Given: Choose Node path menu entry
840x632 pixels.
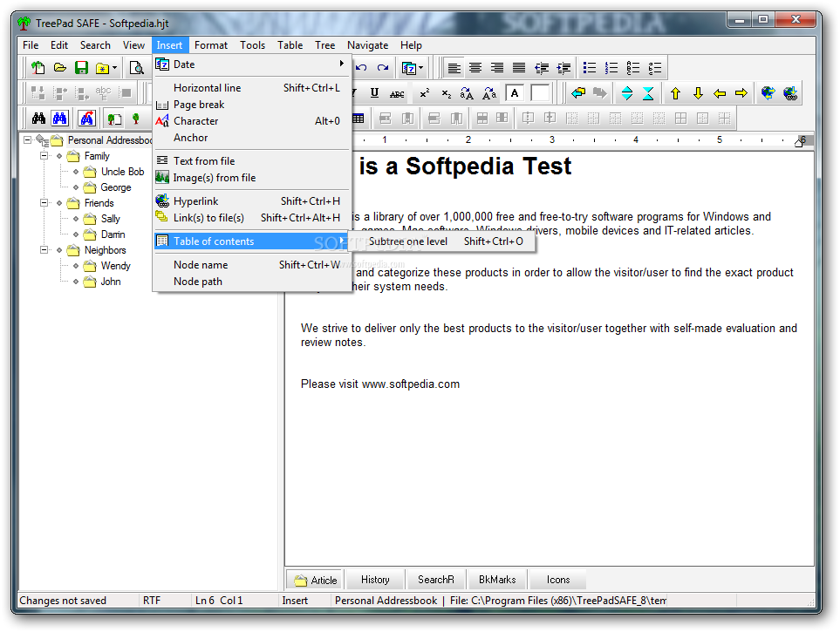Looking at the screenshot, I should [252, 282].
